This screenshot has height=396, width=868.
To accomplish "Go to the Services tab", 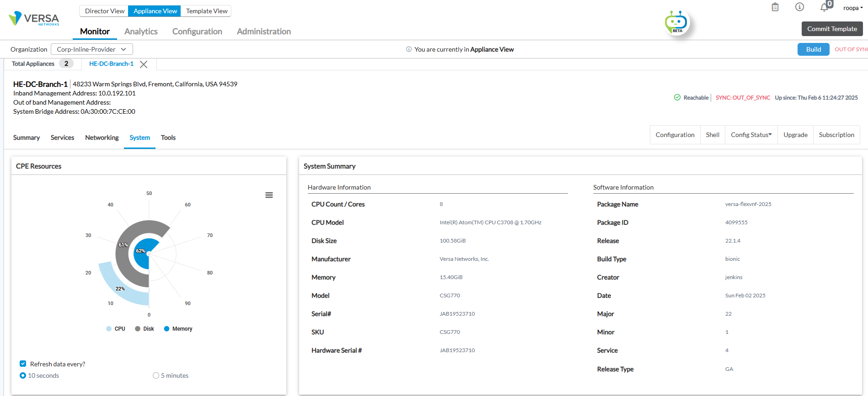I will [62, 137].
